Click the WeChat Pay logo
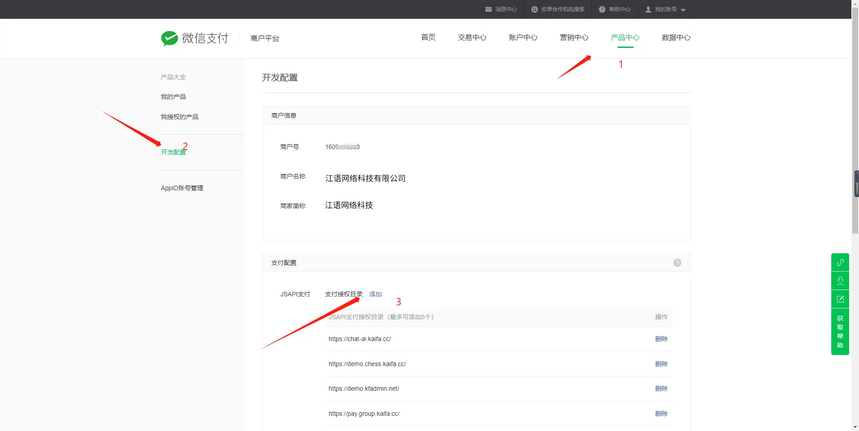 195,38
